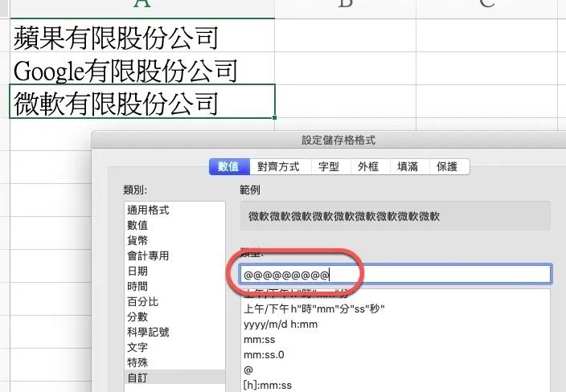
Task: Select the single @ format
Action: (396, 370)
